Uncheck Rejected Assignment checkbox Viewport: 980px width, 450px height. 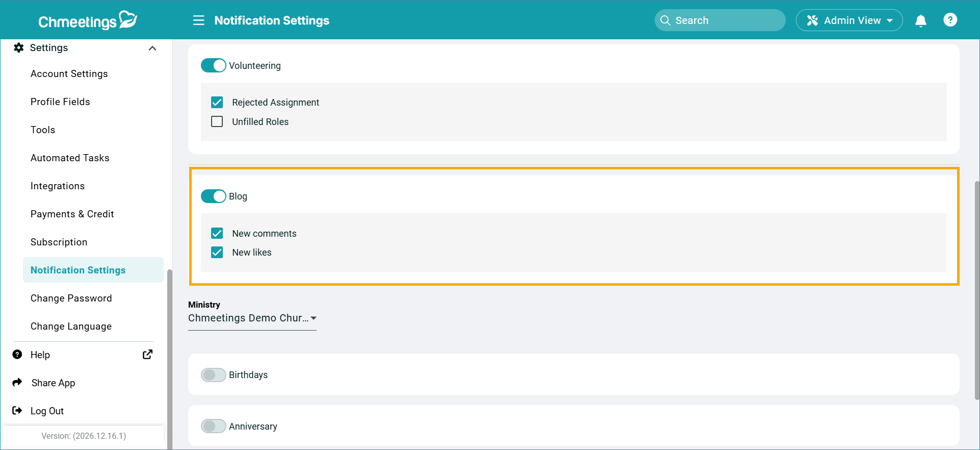coord(217,102)
